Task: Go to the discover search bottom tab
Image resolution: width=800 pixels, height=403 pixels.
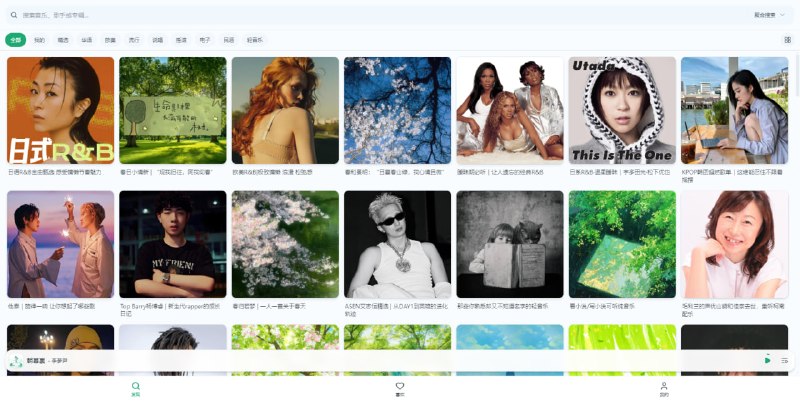Action: [135, 389]
